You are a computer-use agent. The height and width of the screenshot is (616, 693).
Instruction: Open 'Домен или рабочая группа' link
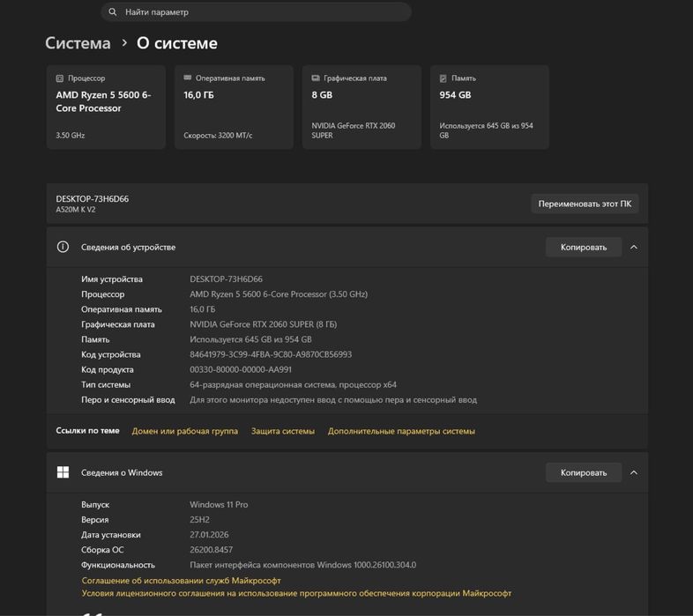pos(185,431)
